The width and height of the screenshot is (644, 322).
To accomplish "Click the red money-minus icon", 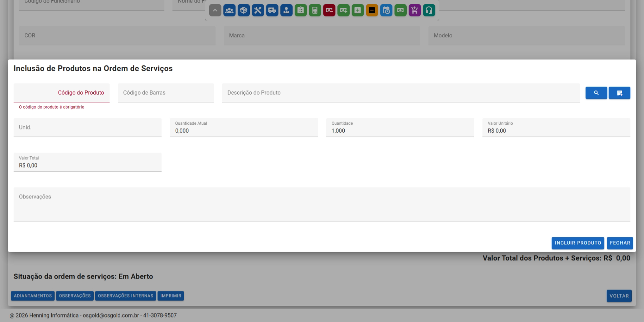I will (329, 10).
